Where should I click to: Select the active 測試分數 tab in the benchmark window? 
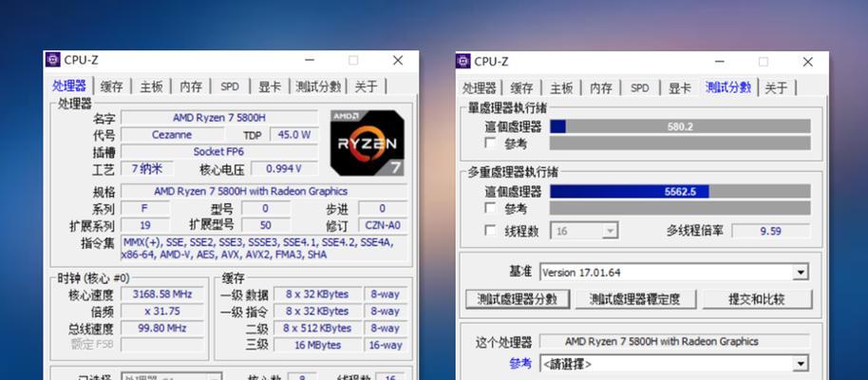tap(728, 87)
